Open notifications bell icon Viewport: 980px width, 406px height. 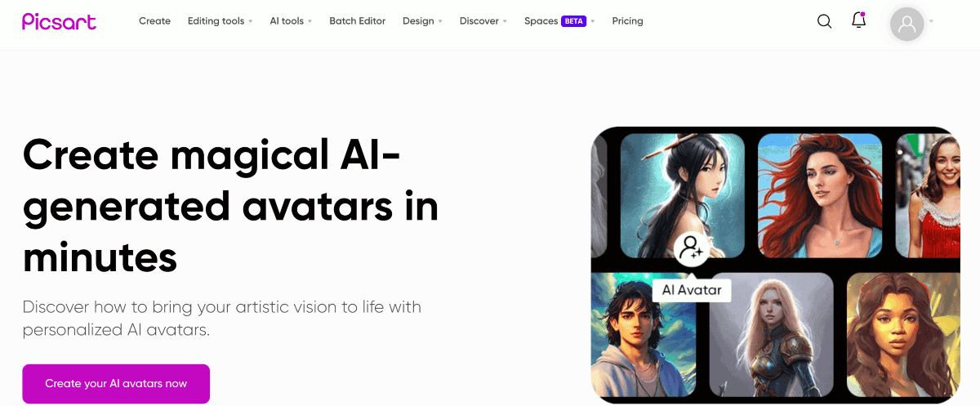(858, 20)
